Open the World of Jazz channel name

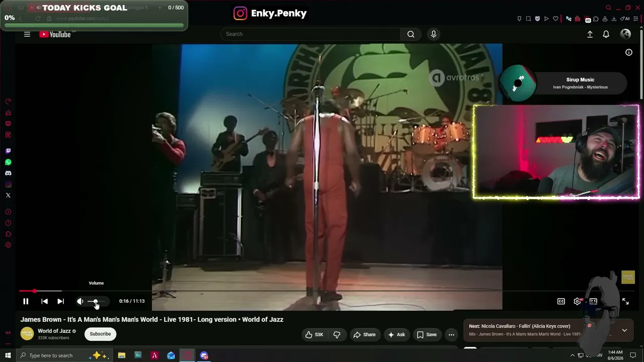pyautogui.click(x=54, y=331)
